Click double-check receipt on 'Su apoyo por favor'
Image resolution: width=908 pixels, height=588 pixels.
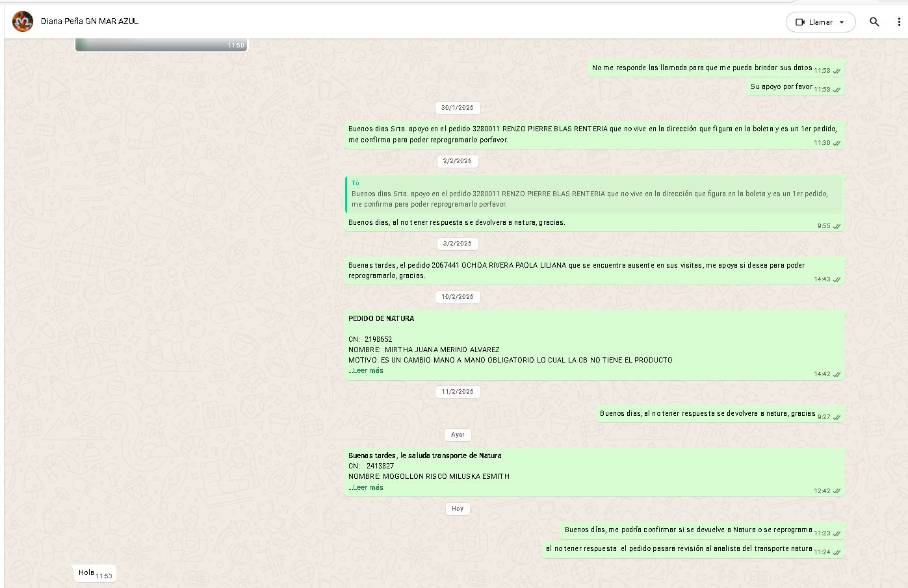pos(837,90)
